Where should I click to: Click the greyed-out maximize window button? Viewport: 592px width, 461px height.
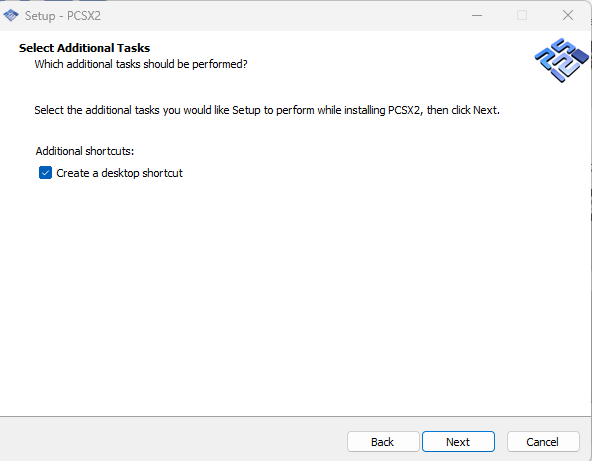[522, 15]
